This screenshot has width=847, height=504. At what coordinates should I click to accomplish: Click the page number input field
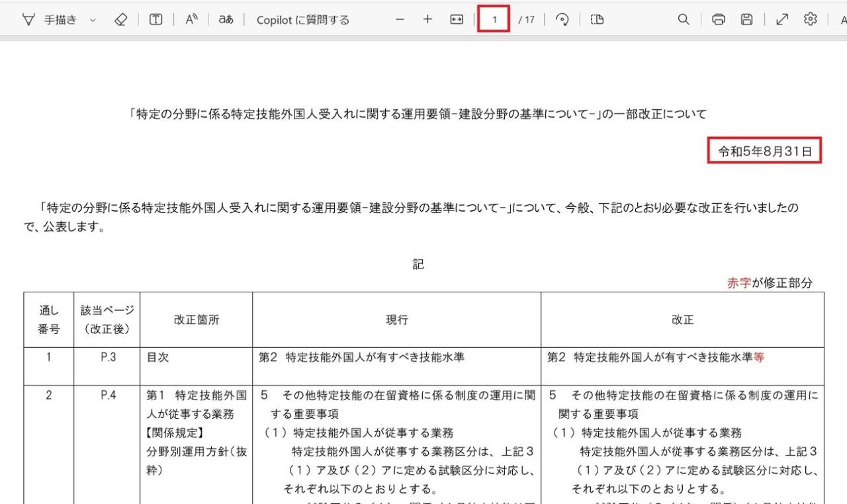point(494,20)
